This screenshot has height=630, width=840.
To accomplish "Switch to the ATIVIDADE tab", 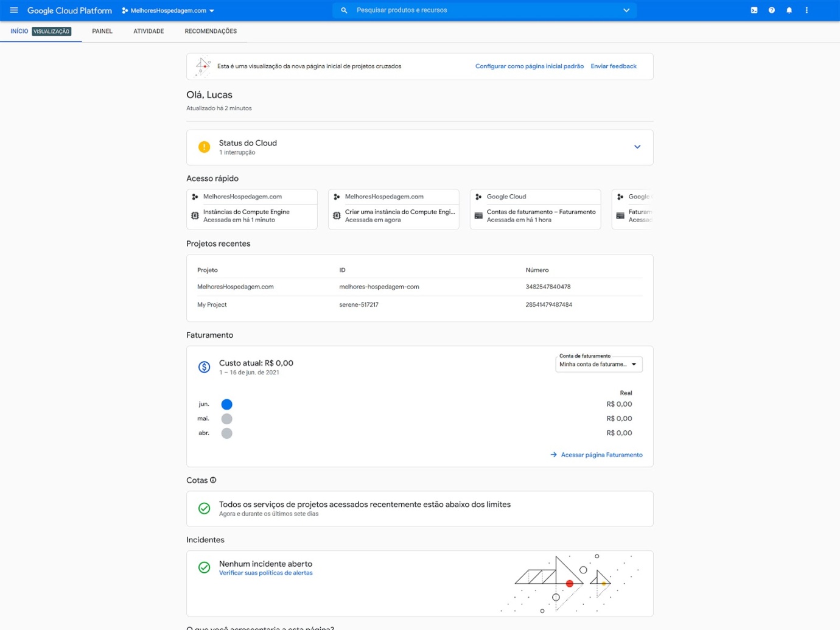I will coord(148,31).
